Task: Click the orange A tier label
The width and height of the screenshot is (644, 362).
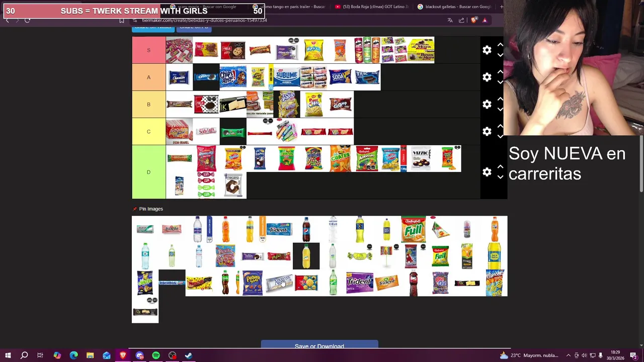Action: click(x=148, y=77)
